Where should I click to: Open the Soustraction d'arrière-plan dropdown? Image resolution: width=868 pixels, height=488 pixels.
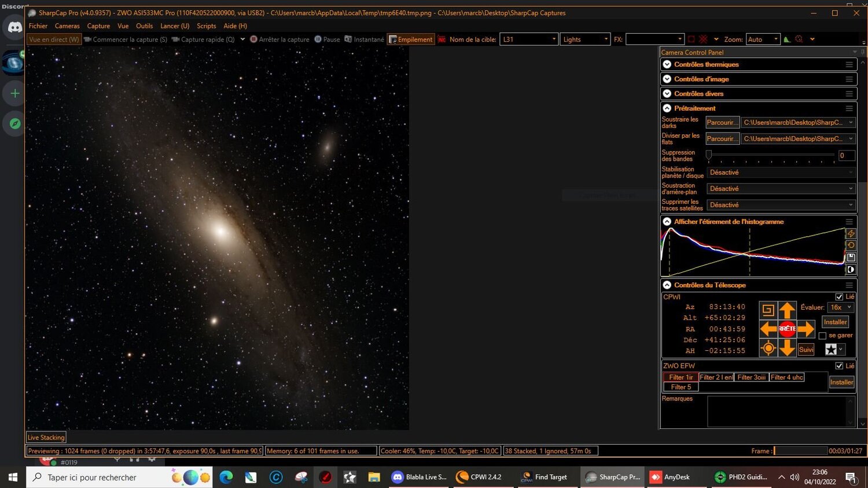point(781,189)
